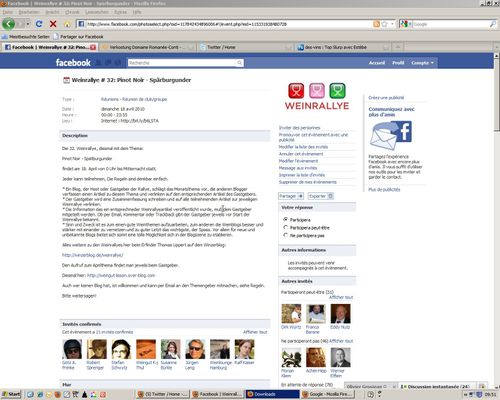Viewport: 500px width, 400px height.
Task: Open the Downloads window from the taskbar
Action: pyautogui.click(x=272, y=394)
